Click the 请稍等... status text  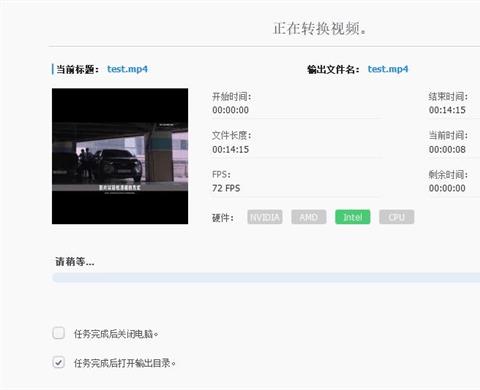point(75,261)
